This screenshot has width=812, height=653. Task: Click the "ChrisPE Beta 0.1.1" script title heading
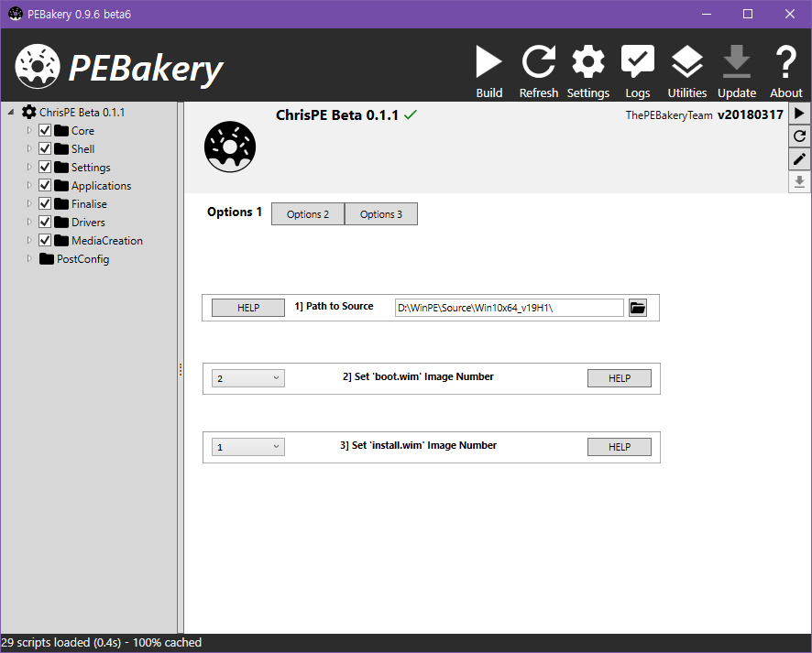coord(337,114)
